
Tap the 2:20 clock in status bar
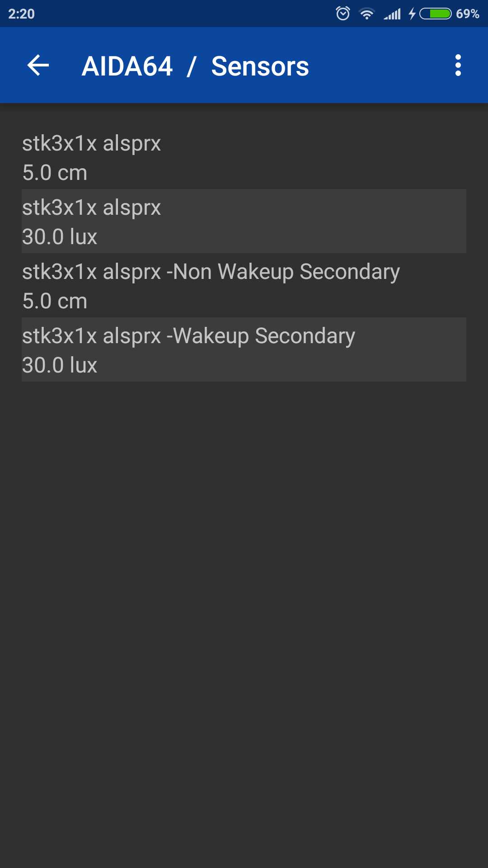21,14
